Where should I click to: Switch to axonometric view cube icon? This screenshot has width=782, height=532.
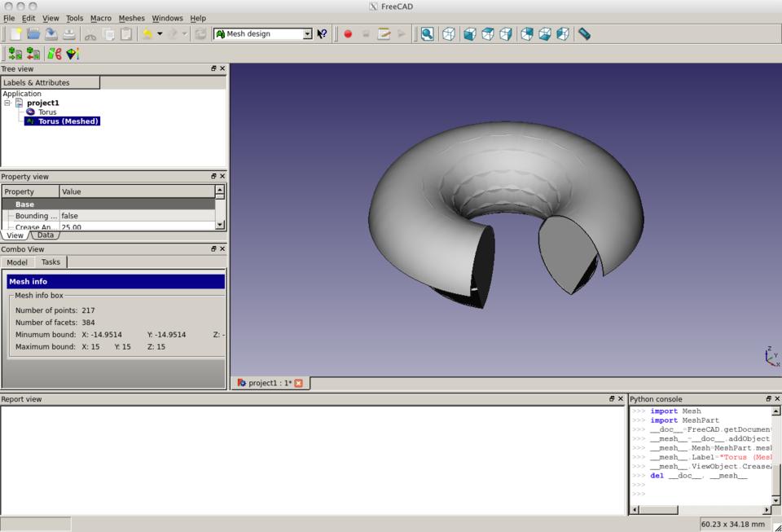449,33
